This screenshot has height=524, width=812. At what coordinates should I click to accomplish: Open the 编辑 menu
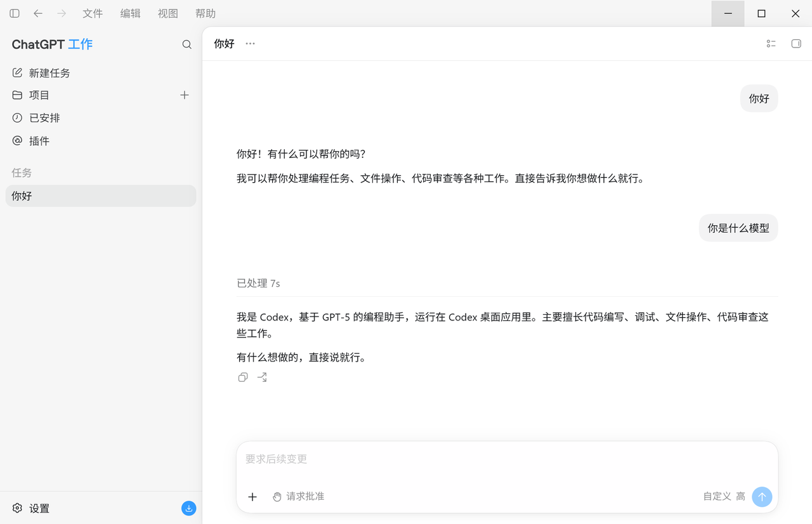pyautogui.click(x=131, y=13)
